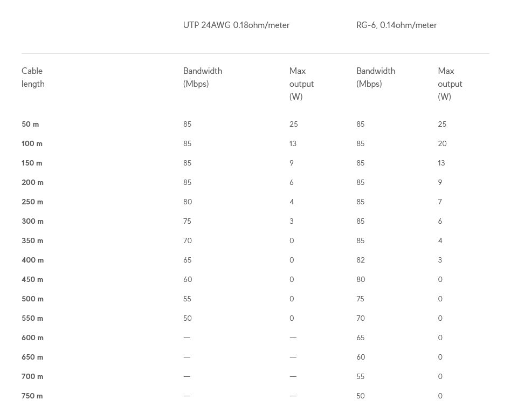
Task: Select the 750 m row label
Action: click(x=32, y=396)
